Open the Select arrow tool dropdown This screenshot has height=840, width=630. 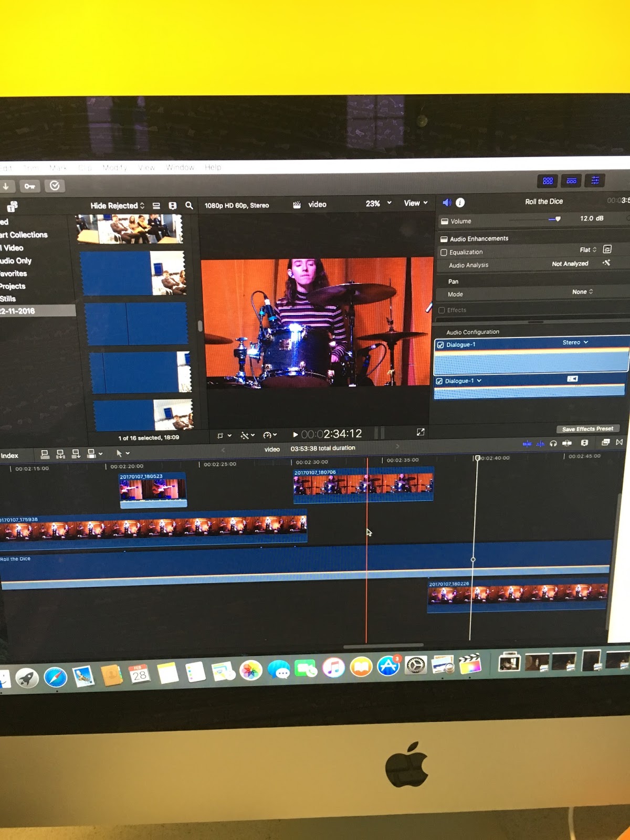coord(122,453)
